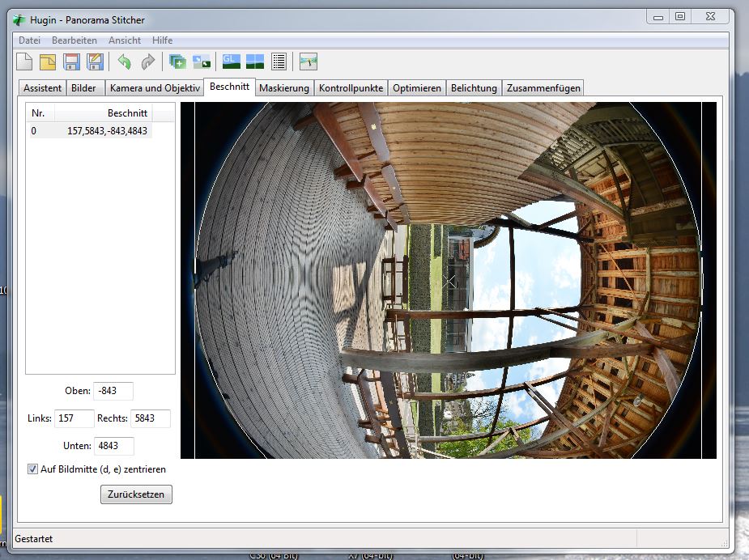
Task: Add images with the plus icon
Action: pyautogui.click(x=177, y=62)
